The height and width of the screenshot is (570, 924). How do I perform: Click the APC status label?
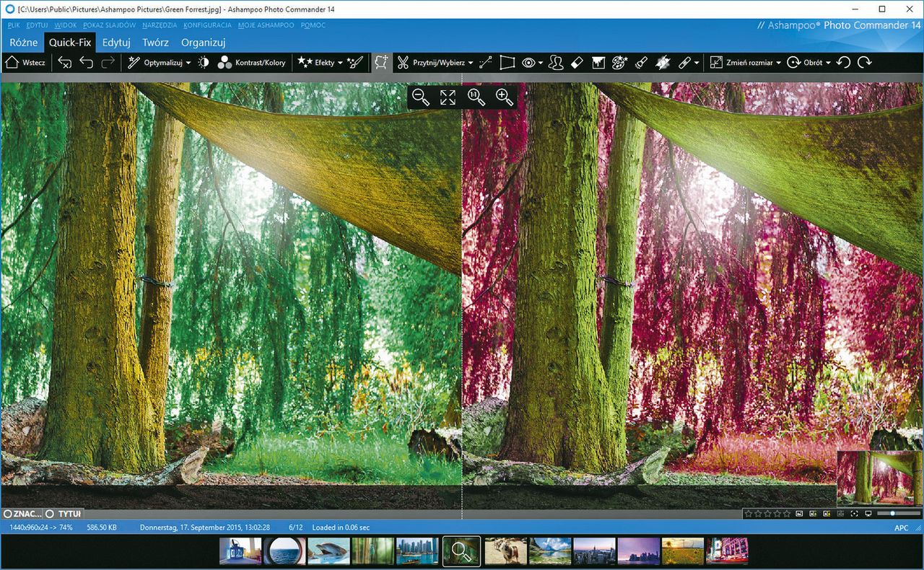pyautogui.click(x=902, y=528)
